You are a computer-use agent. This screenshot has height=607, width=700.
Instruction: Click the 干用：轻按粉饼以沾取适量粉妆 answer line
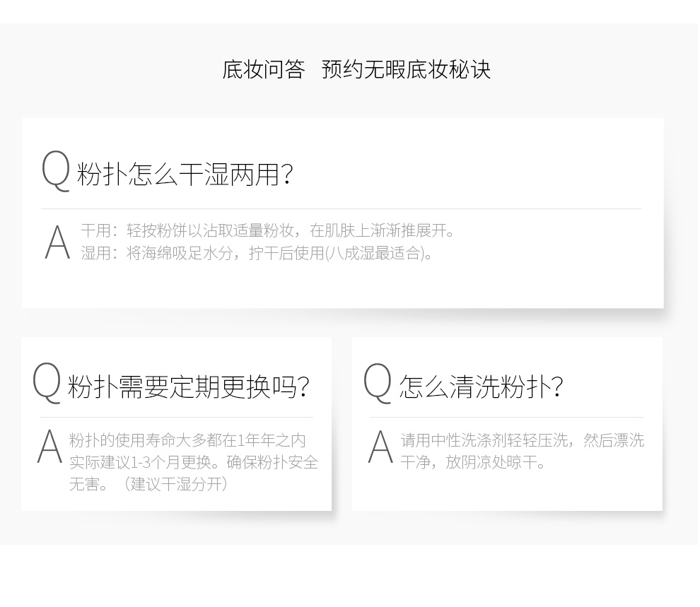pos(269,230)
